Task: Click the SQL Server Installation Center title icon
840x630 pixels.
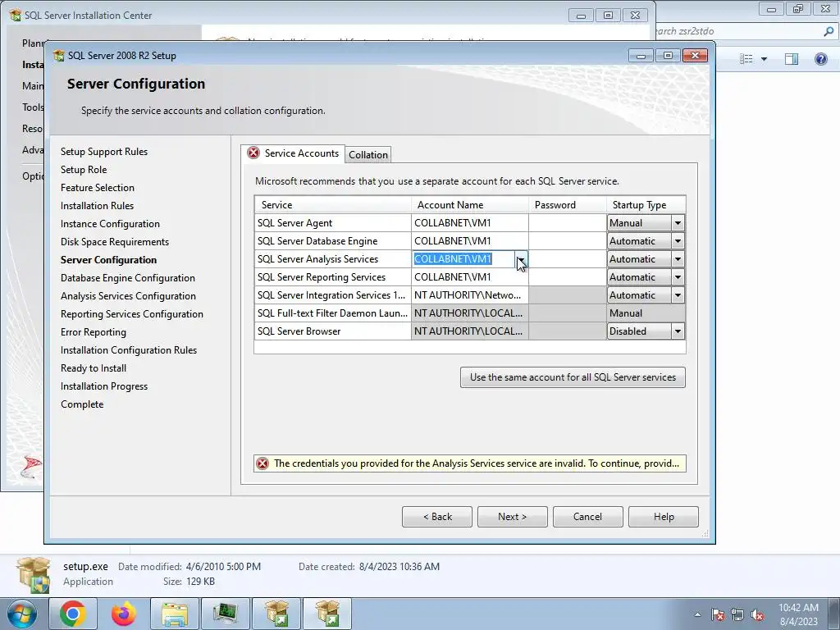Action: click(16, 15)
